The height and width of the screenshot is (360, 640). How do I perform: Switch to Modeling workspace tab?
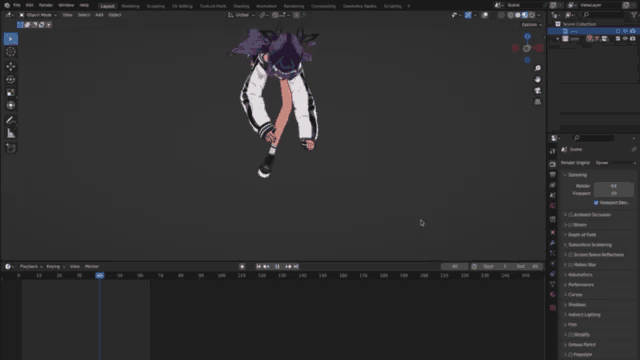click(x=130, y=6)
